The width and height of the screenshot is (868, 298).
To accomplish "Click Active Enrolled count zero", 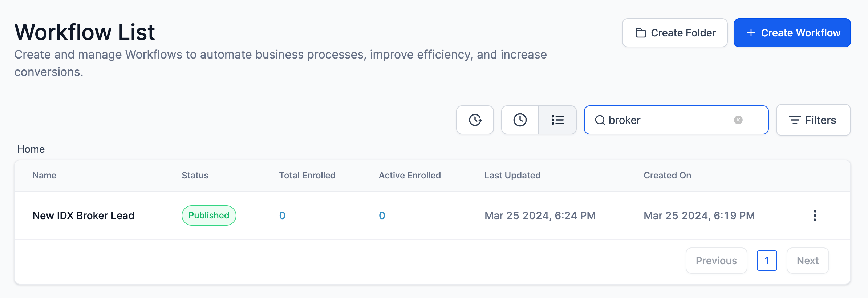I will [382, 216].
